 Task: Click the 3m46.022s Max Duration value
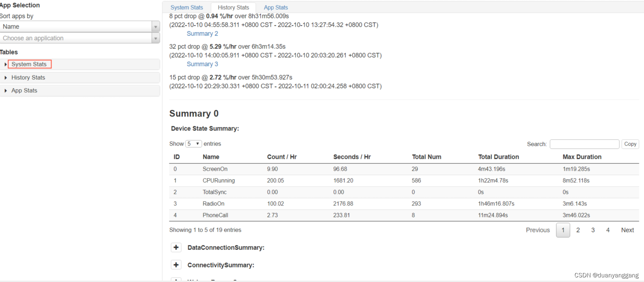tap(576, 215)
